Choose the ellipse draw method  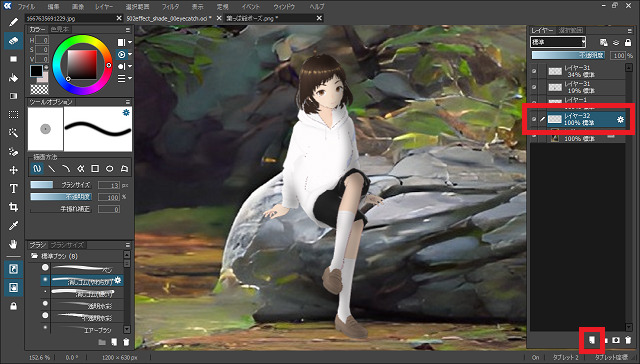click(109, 169)
